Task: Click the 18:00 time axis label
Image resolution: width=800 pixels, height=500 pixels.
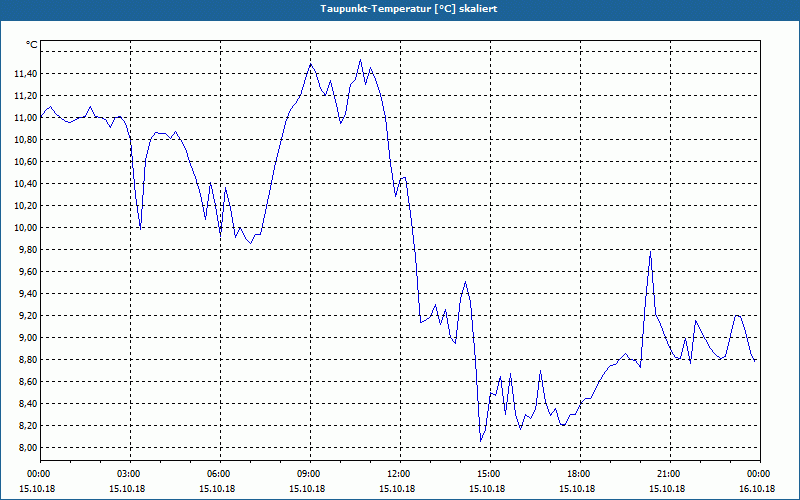Action: [581, 474]
